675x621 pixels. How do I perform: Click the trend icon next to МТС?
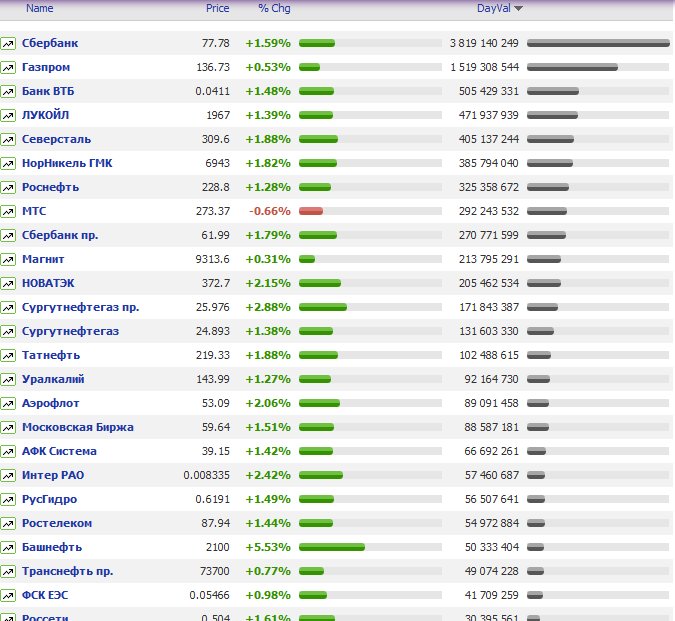coord(8,211)
